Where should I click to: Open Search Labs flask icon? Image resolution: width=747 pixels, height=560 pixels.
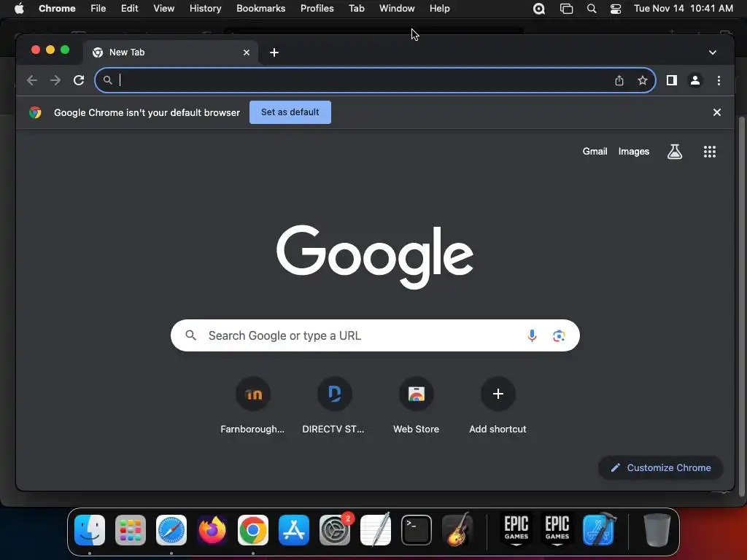coord(675,152)
